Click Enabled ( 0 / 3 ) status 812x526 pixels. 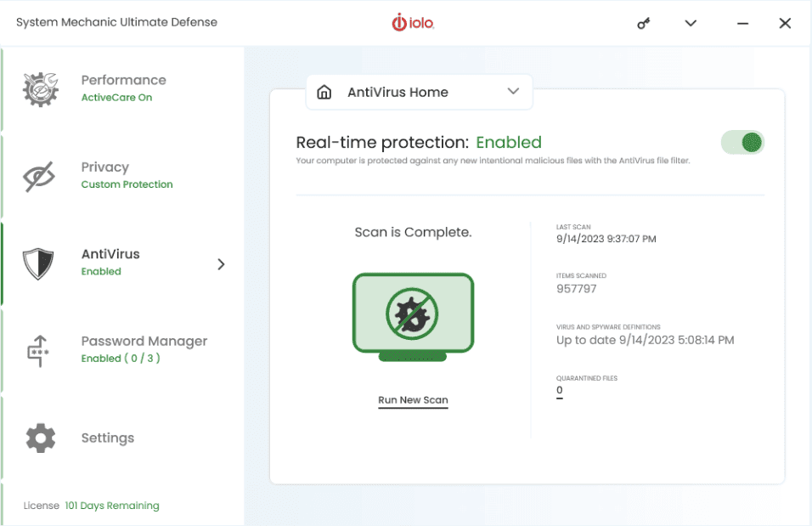point(121,358)
